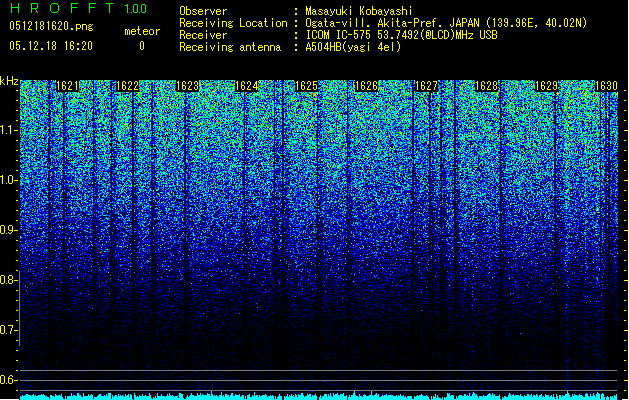Click the HROFFT 1.0.0 title text

[78, 8]
